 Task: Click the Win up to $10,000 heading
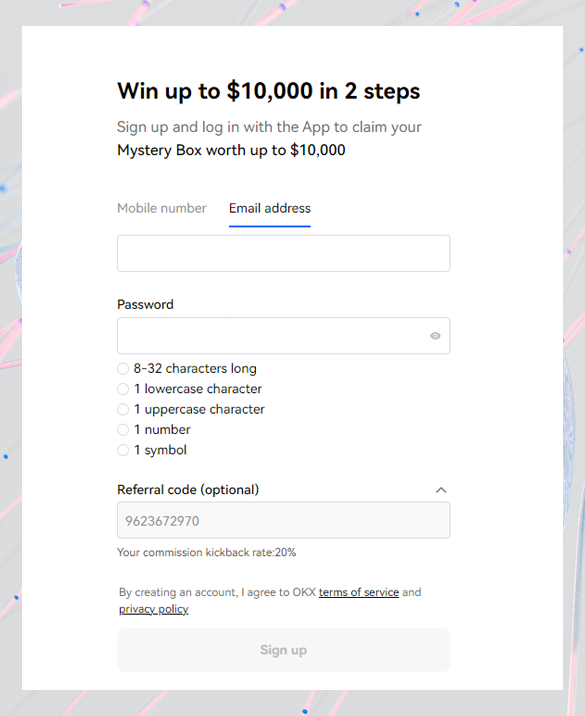(x=269, y=91)
